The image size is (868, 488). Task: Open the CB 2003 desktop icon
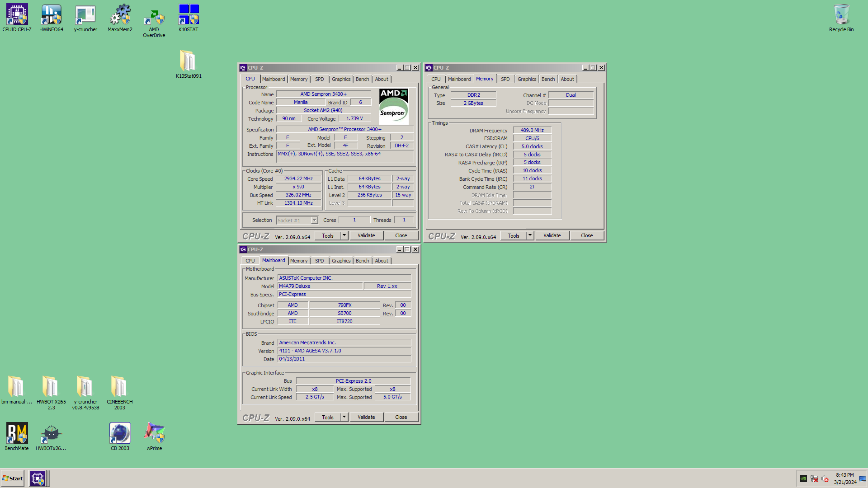coord(120,436)
